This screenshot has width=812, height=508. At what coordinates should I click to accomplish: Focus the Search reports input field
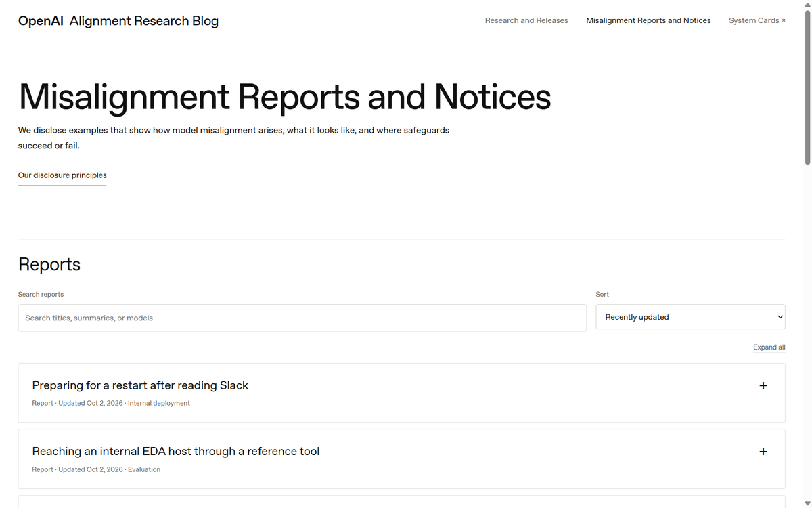point(302,318)
